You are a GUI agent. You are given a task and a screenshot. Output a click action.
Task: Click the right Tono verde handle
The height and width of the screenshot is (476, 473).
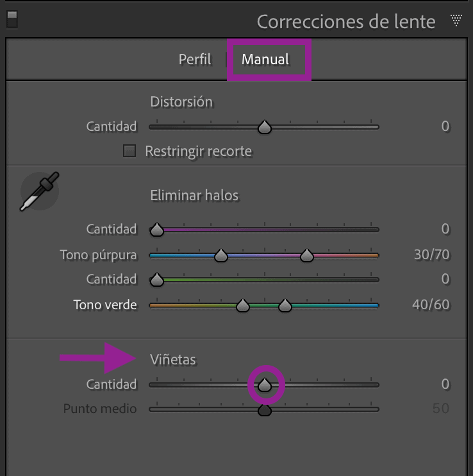pyautogui.click(x=285, y=306)
